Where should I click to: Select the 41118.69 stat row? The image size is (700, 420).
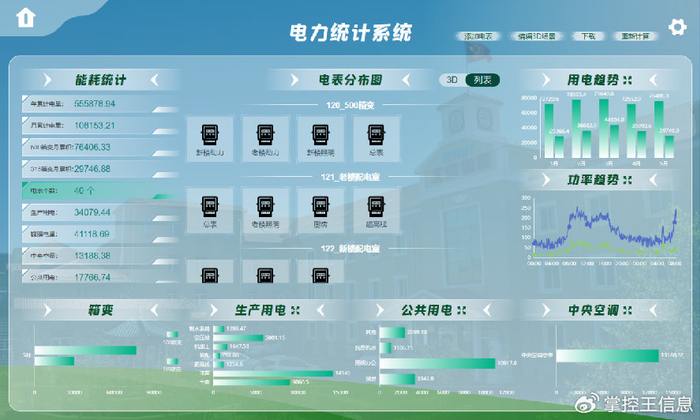tap(100, 234)
